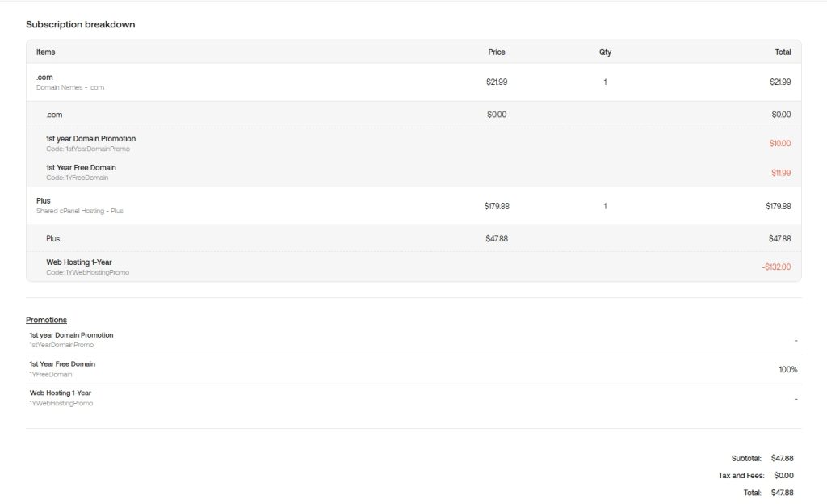Click the Plus Shared cPanel Hosting item
The width and height of the screenshot is (827, 504).
79,205
